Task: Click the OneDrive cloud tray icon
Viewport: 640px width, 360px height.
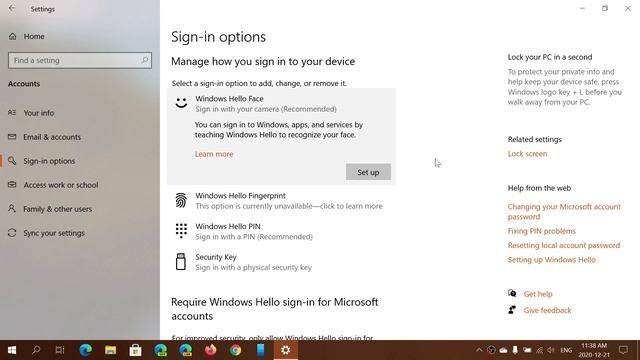Action: tap(503, 350)
